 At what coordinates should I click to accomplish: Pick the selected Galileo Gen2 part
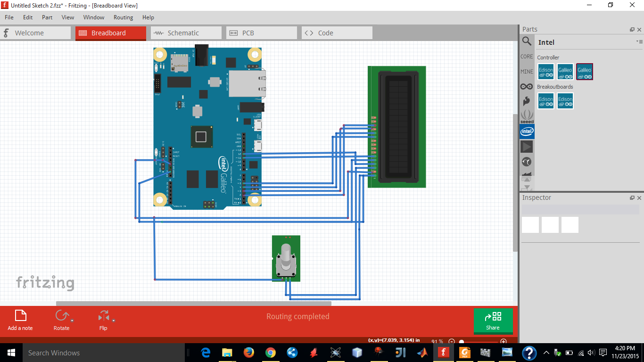click(585, 72)
